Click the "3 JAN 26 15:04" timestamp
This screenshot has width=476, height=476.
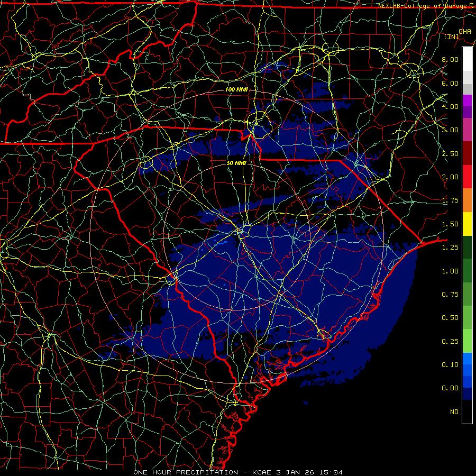pyautogui.click(x=309, y=472)
